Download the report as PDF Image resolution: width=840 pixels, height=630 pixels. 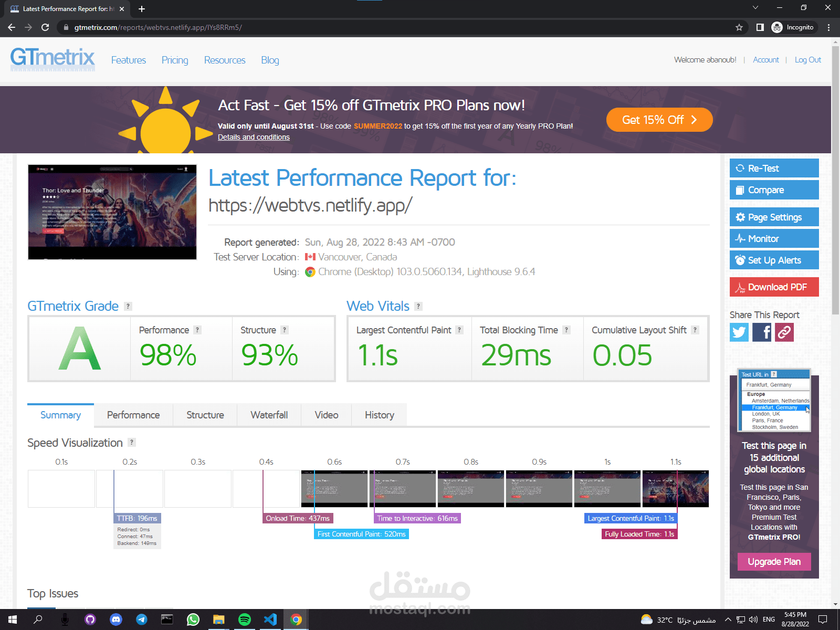coord(774,287)
